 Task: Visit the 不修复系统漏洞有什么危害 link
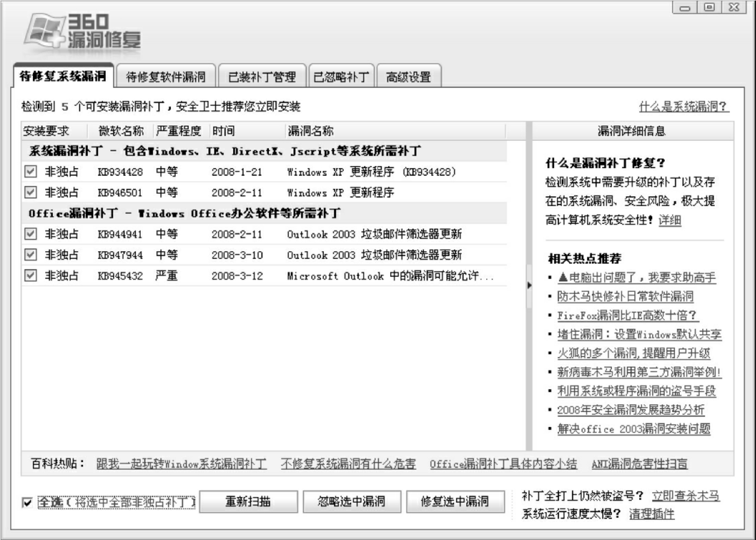point(349,464)
